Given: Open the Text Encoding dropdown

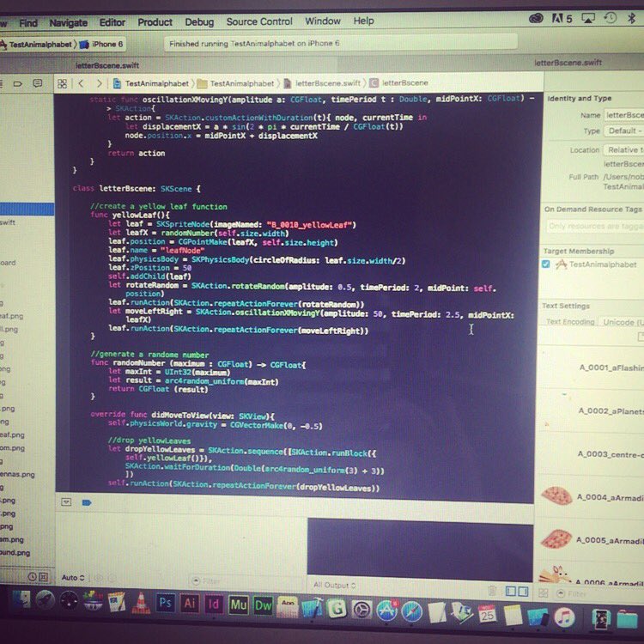Looking at the screenshot, I should point(622,322).
